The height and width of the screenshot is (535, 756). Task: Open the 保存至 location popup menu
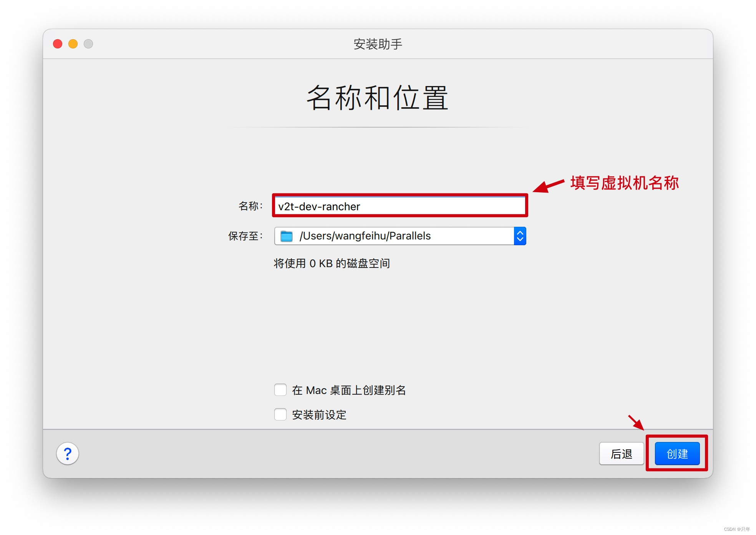pyautogui.click(x=400, y=236)
